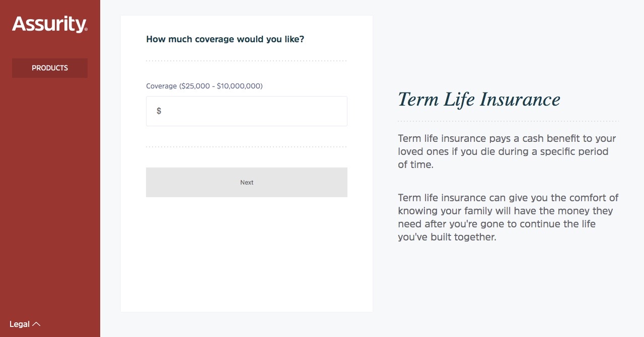Click the 'How much coverage would you like?' heading

(x=225, y=39)
